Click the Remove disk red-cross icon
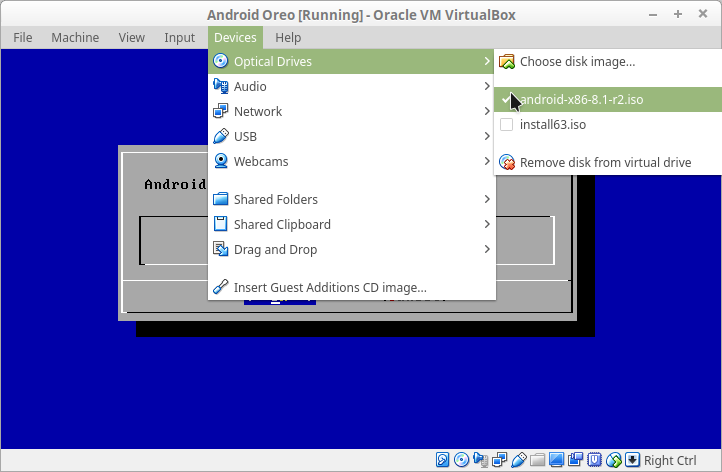This screenshot has height=472, width=722. click(x=507, y=162)
